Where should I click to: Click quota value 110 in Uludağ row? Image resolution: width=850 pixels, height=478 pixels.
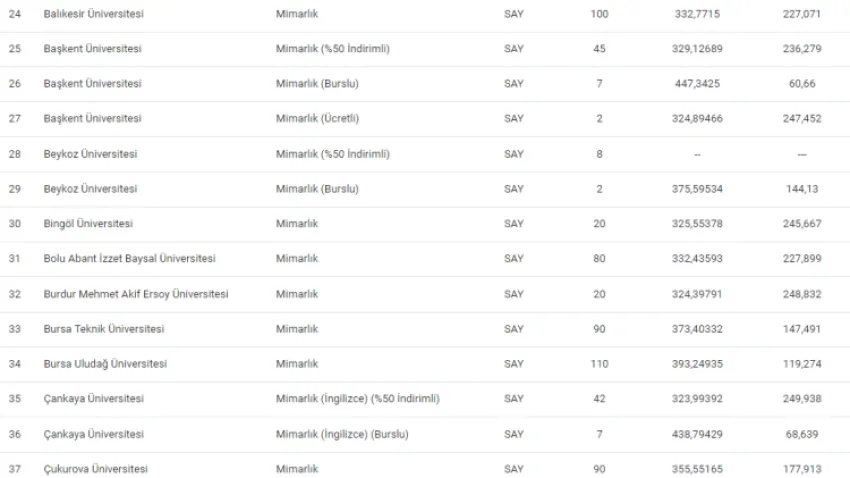(x=599, y=364)
